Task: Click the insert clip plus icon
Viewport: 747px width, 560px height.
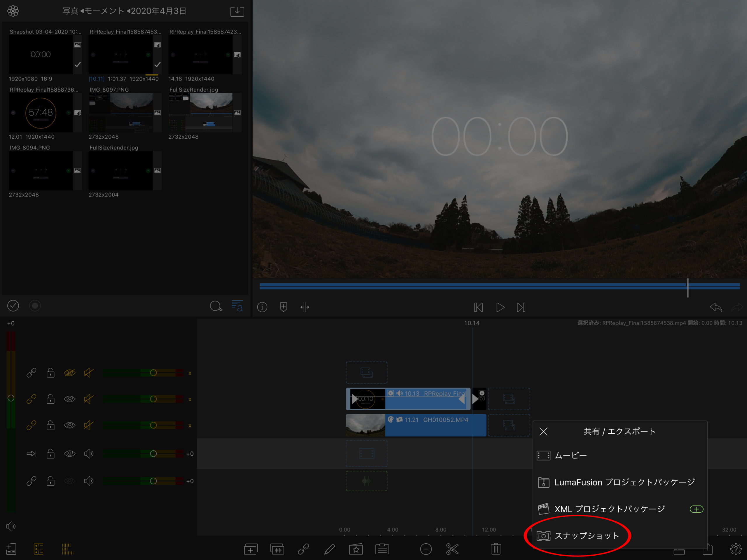Action: click(251, 549)
